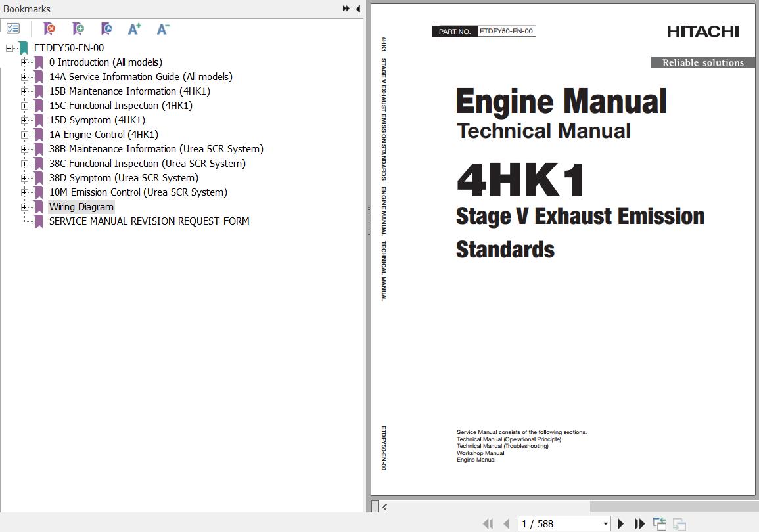
Task: Open SERVICE MANUAL REVISION REQUEST FORM bookmark
Action: 149,221
